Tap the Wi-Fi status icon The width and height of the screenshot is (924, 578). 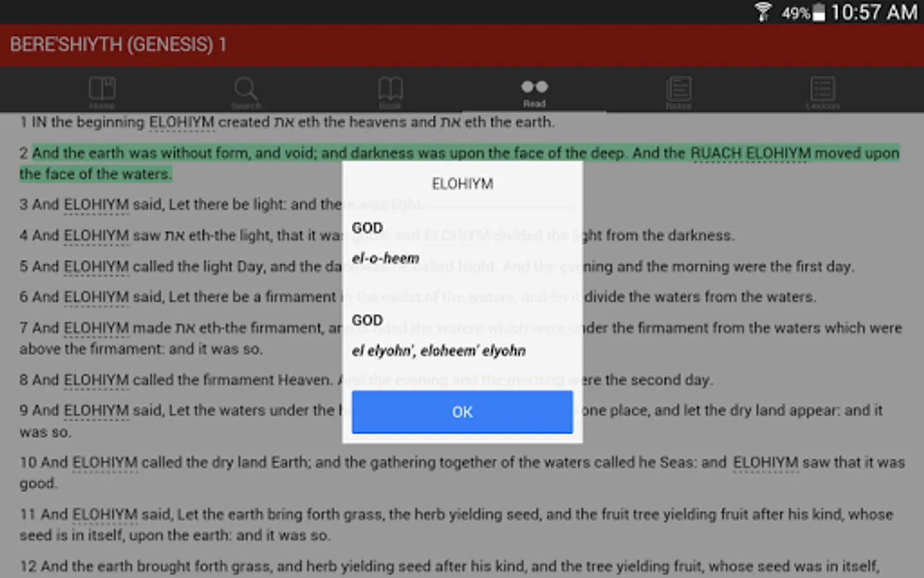click(762, 12)
